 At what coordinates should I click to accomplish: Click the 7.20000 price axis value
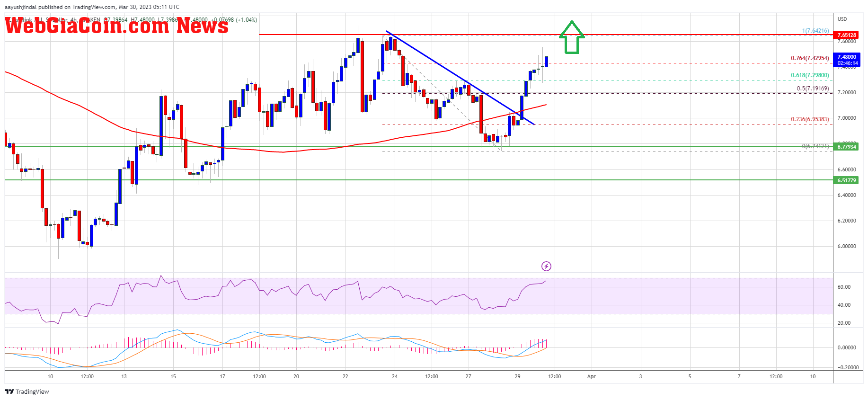click(847, 92)
